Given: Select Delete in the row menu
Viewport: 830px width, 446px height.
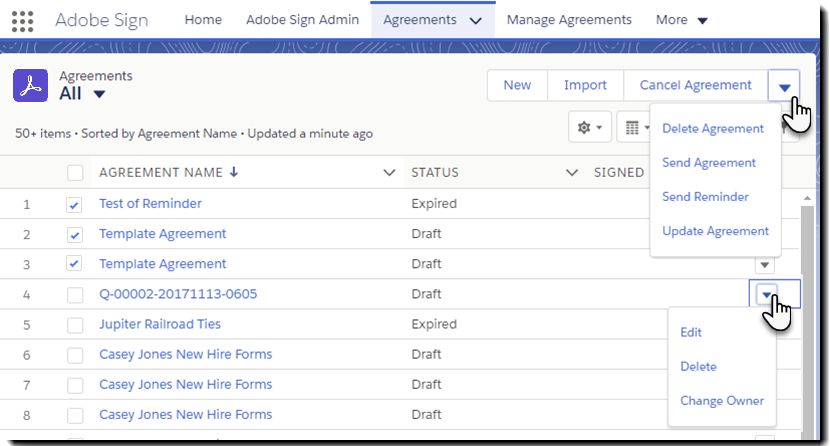Looking at the screenshot, I should coord(698,367).
